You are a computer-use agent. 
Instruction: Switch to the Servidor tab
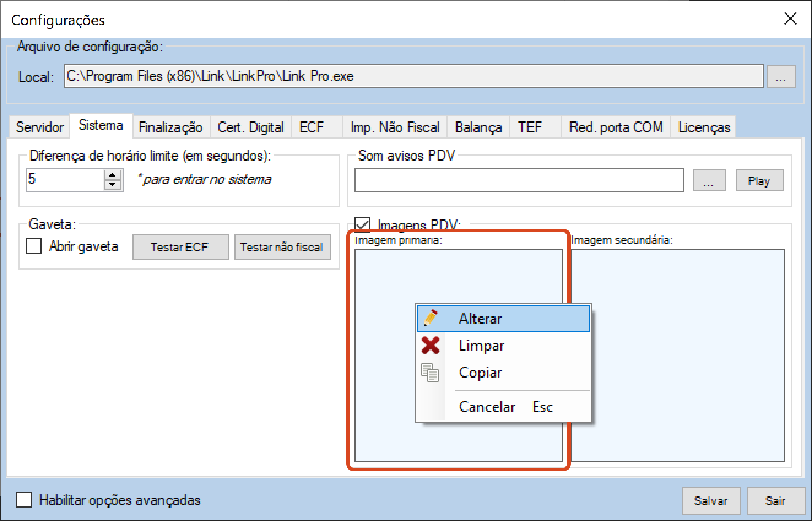40,127
